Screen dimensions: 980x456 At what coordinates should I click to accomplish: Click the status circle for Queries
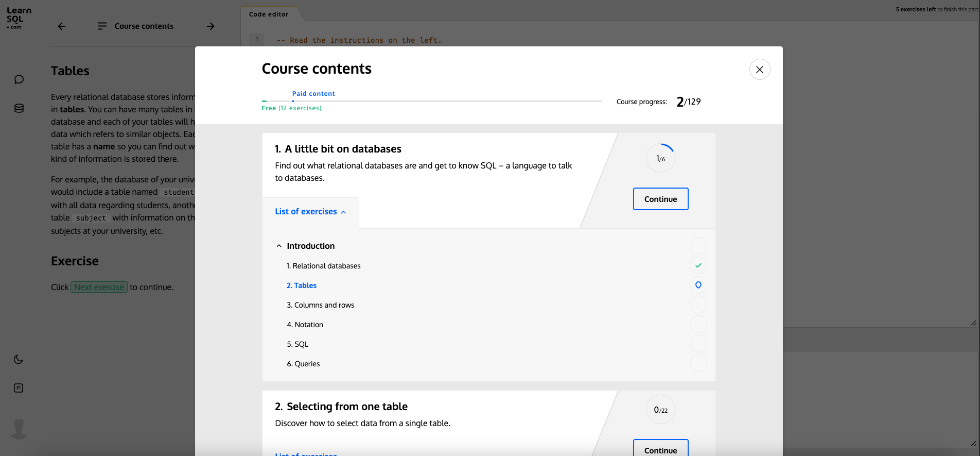coord(698,363)
